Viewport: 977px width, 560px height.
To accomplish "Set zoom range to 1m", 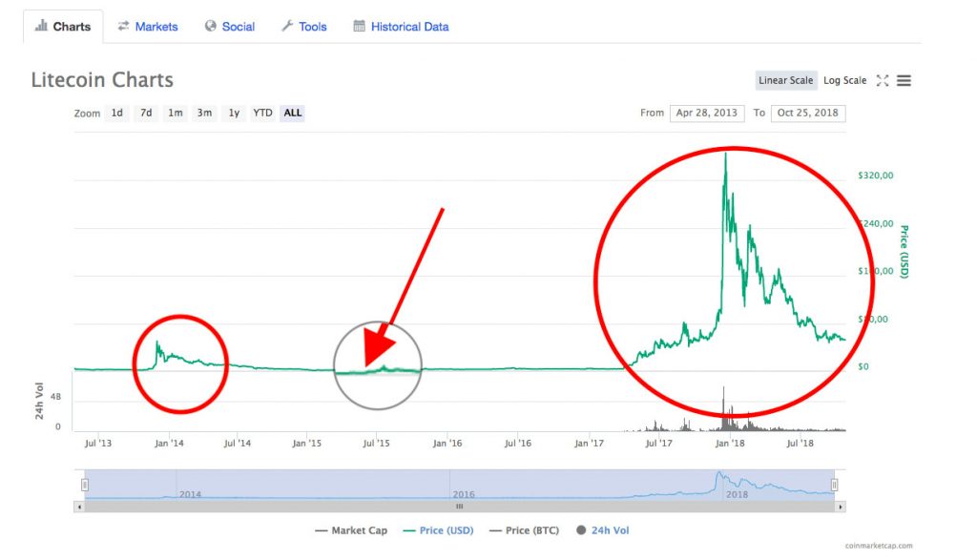I will pyautogui.click(x=176, y=113).
